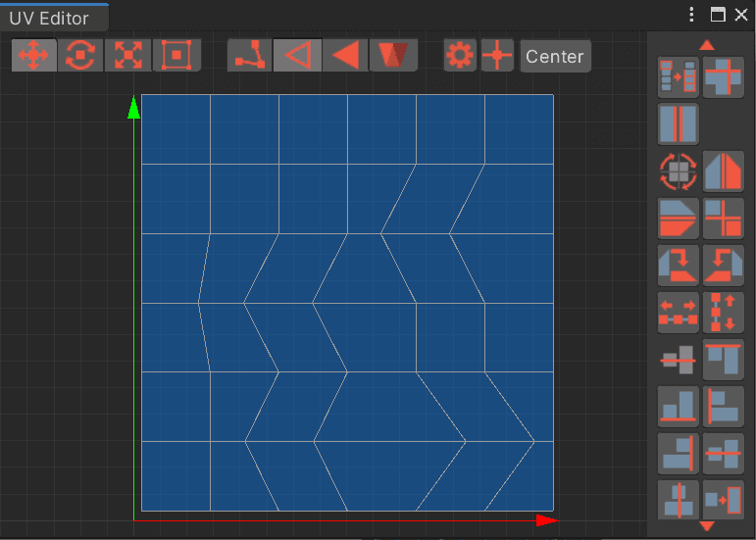Screen dimensions: 756x540
Task: Maximize the UV Editor window
Action: click(x=718, y=15)
